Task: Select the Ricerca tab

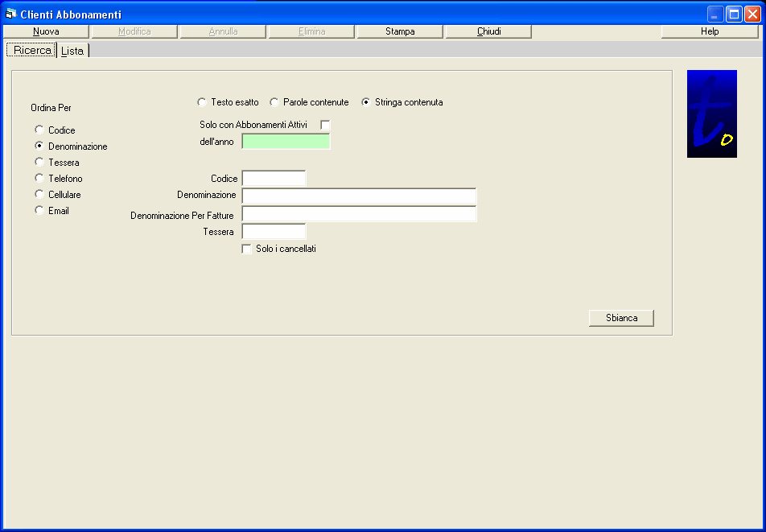Action: 32,50
